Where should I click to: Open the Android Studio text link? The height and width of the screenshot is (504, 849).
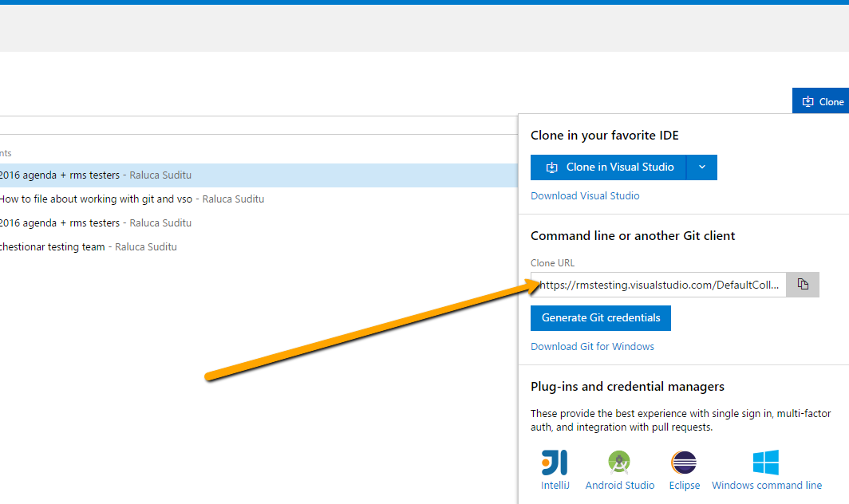(x=620, y=485)
